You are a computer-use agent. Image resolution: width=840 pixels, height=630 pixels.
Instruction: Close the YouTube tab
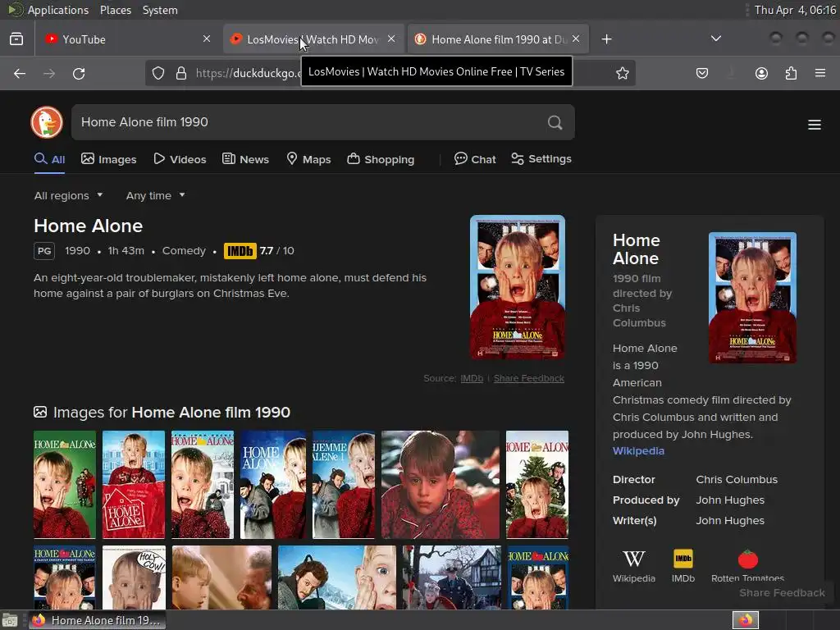[207, 39]
